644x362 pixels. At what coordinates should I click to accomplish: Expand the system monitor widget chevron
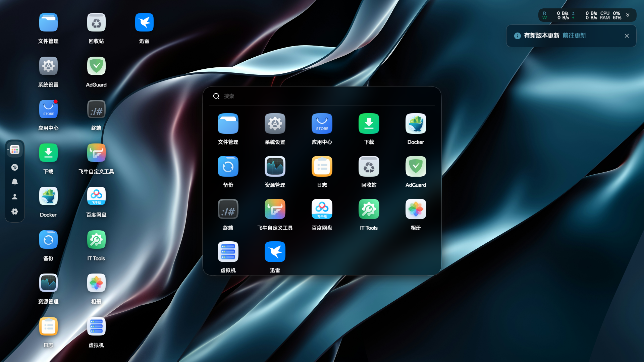628,15
